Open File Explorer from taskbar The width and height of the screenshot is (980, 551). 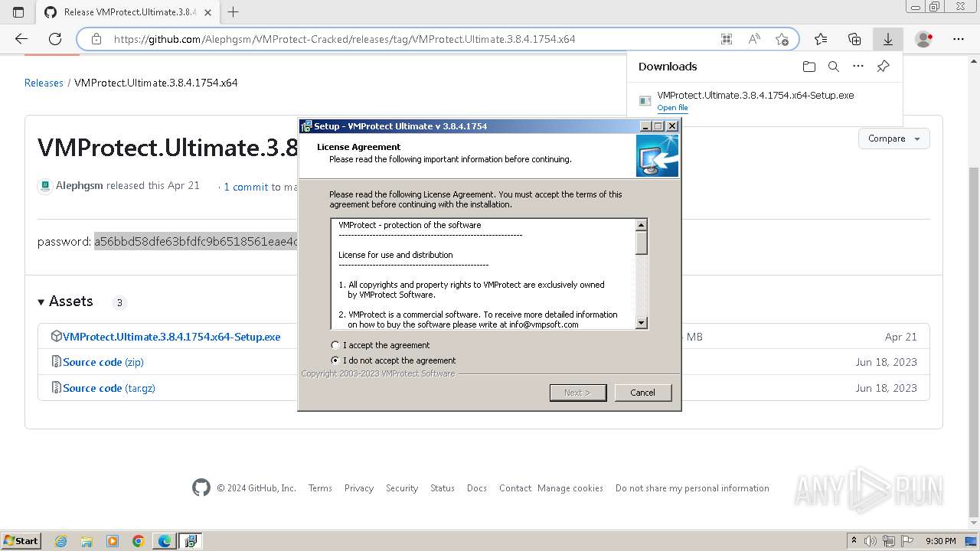pyautogui.click(x=87, y=541)
